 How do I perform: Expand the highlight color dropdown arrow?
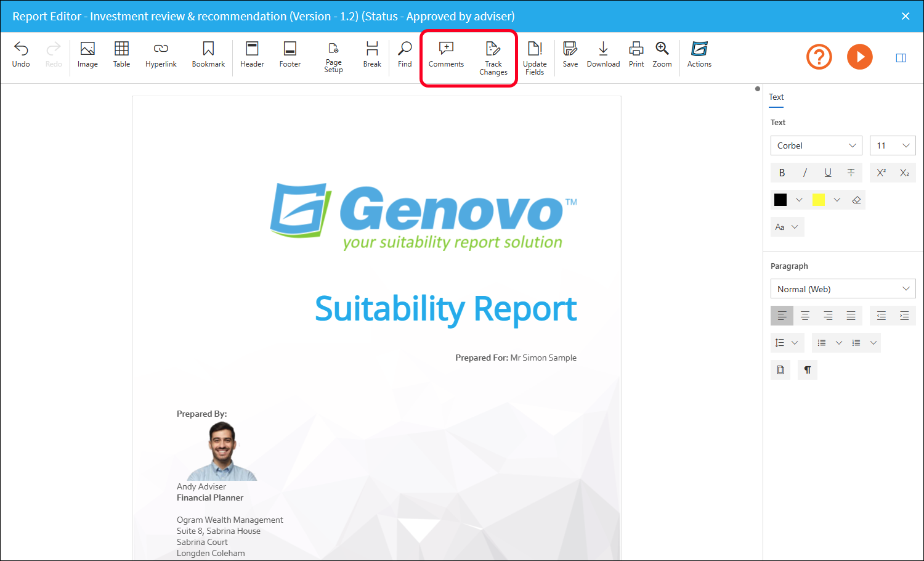[837, 200]
